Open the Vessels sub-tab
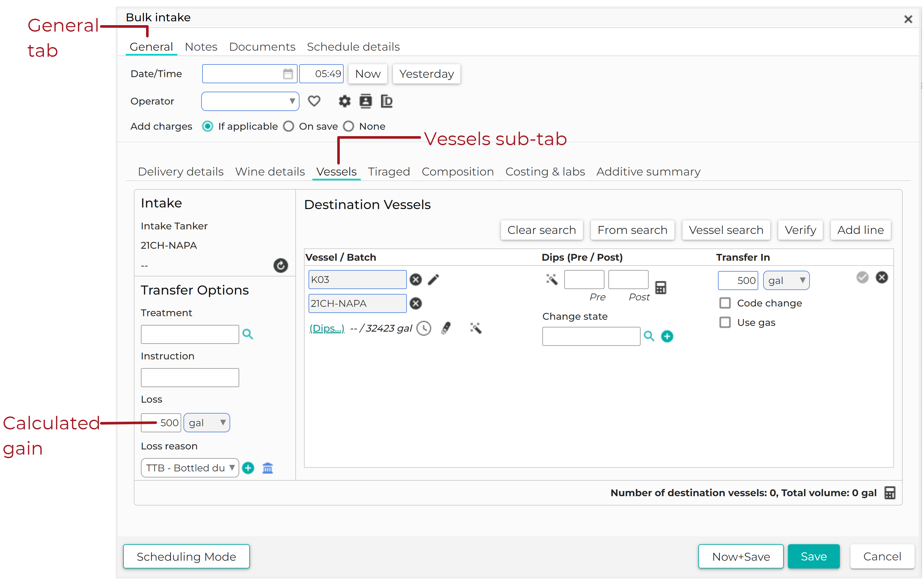 [337, 172]
